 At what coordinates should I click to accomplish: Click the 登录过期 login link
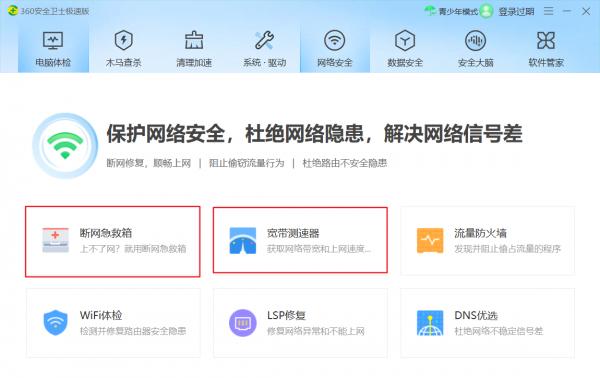click(x=516, y=11)
